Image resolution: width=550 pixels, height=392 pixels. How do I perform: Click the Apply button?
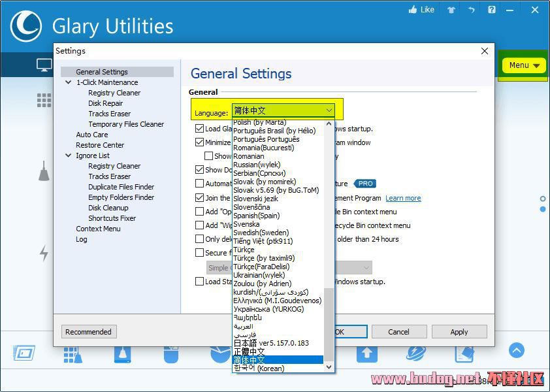[x=459, y=332]
